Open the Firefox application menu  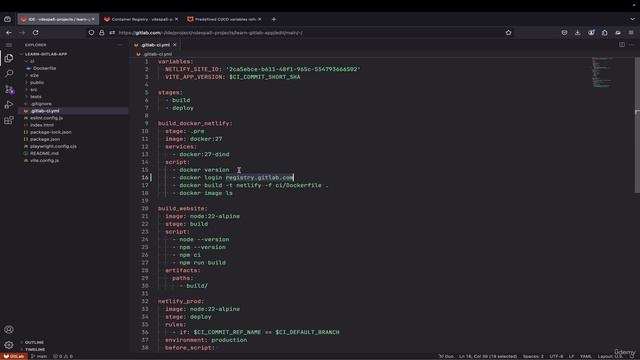pyautogui.click(x=631, y=32)
